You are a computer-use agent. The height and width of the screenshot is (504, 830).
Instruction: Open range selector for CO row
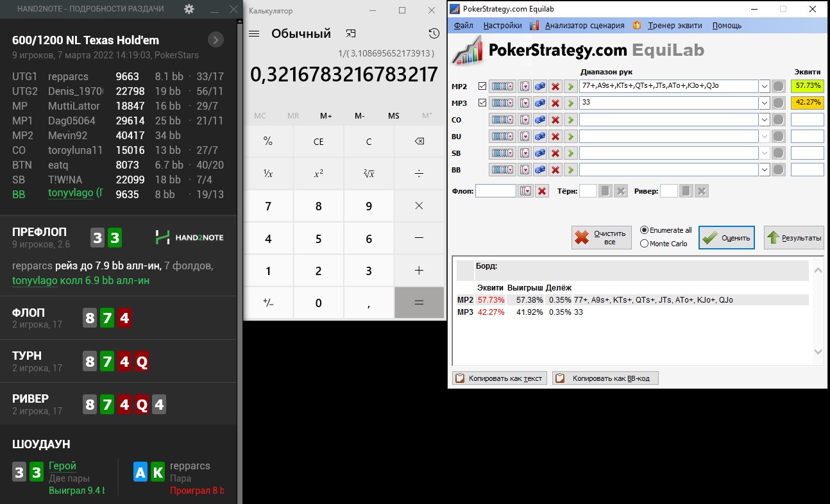[x=502, y=119]
